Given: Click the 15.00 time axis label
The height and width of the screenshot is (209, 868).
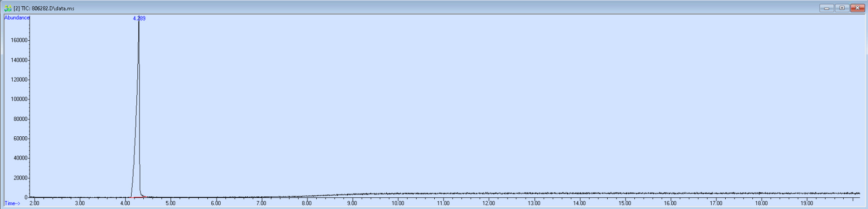Looking at the screenshot, I should pos(625,203).
